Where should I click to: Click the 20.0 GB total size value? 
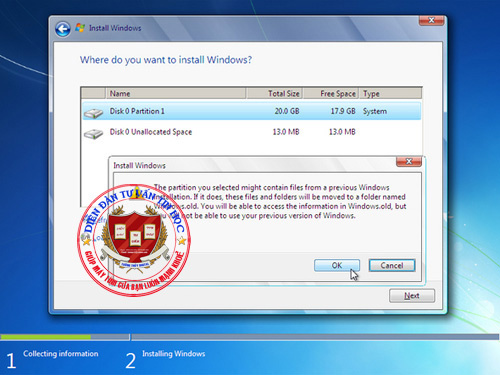click(287, 111)
